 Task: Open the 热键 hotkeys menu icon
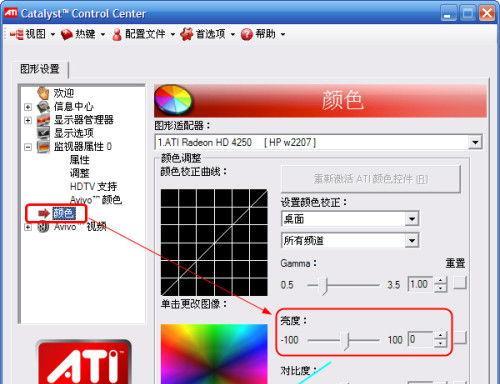point(67,34)
